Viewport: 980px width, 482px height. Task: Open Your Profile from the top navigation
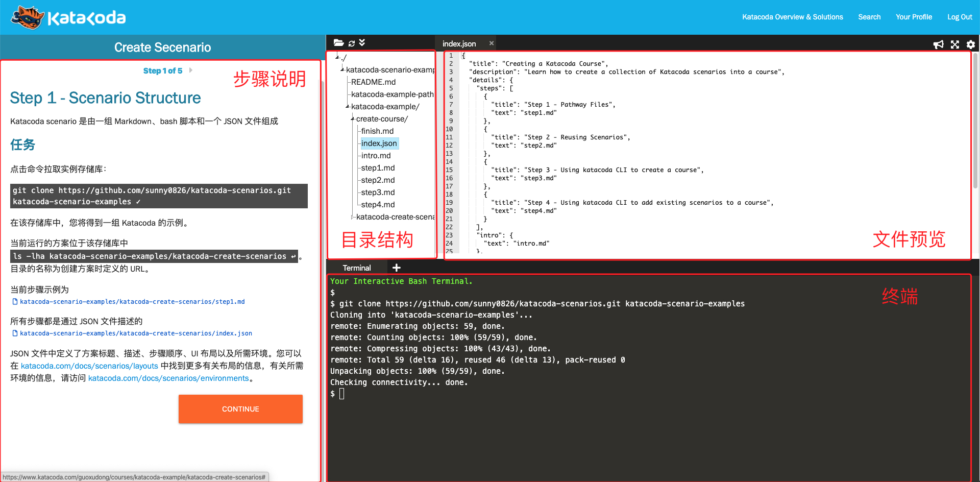[913, 17]
